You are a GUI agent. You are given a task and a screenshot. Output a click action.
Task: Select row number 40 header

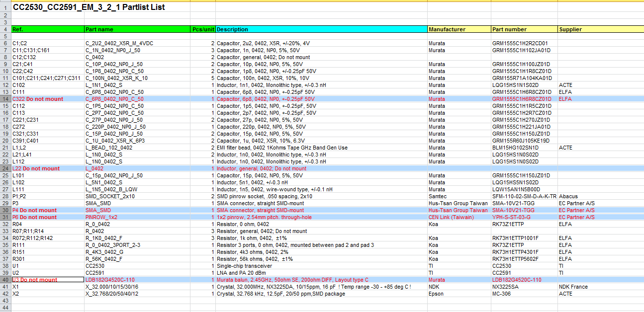coord(5,280)
